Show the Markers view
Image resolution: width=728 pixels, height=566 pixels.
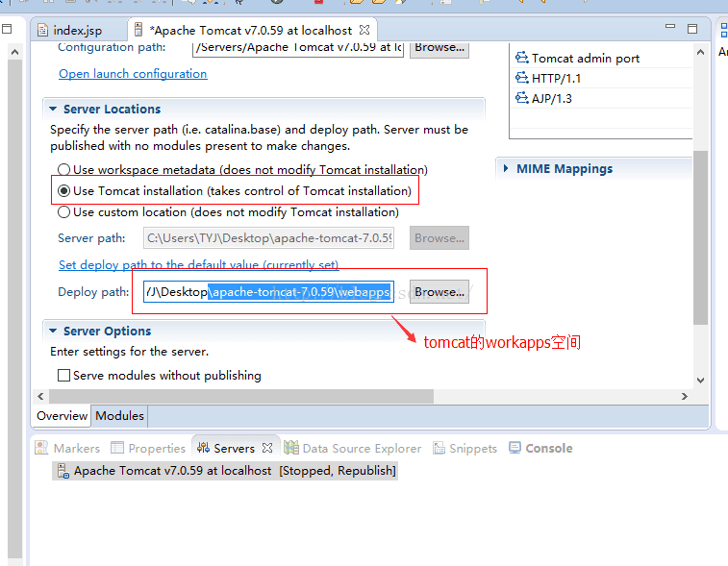[67, 448]
